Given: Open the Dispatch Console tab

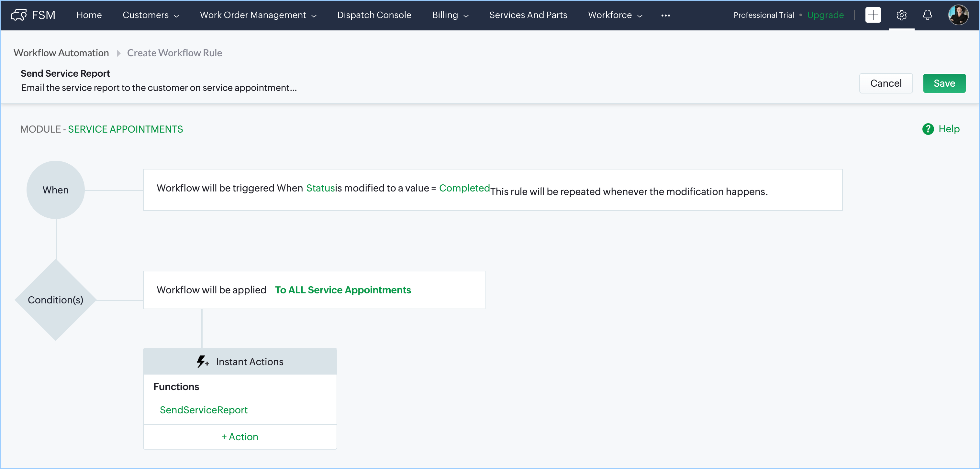Looking at the screenshot, I should click(374, 15).
